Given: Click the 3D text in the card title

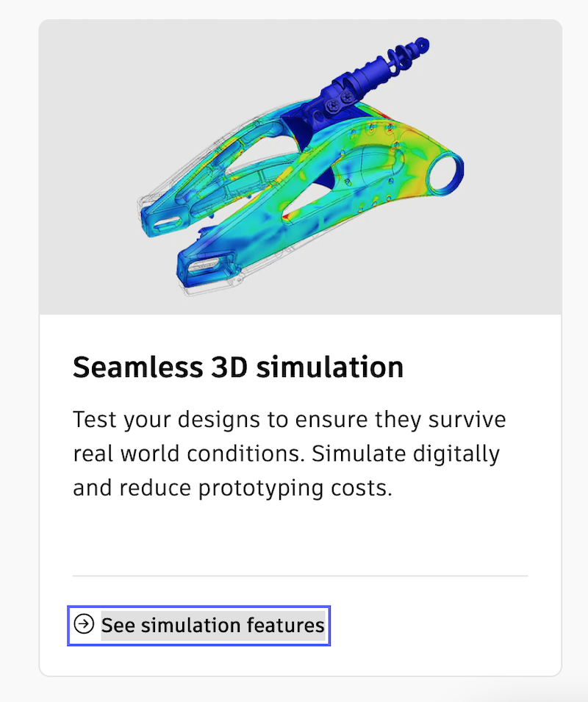Looking at the screenshot, I should (x=229, y=367).
